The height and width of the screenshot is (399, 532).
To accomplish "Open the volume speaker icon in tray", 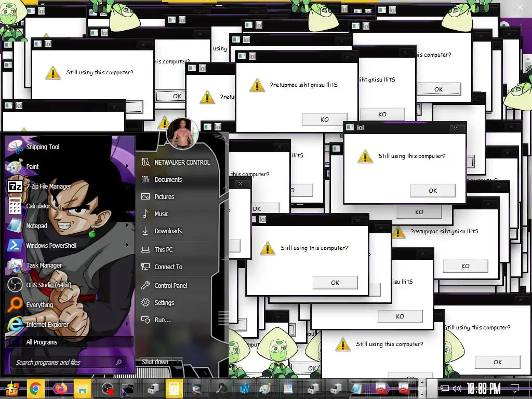I will [x=457, y=389].
